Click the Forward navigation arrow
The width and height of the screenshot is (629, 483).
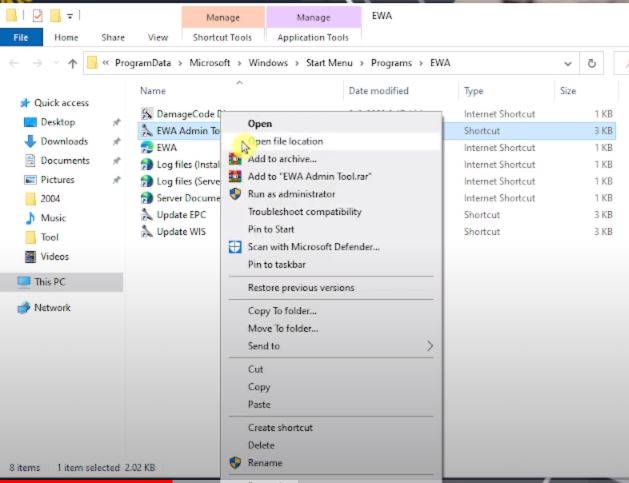click(37, 63)
